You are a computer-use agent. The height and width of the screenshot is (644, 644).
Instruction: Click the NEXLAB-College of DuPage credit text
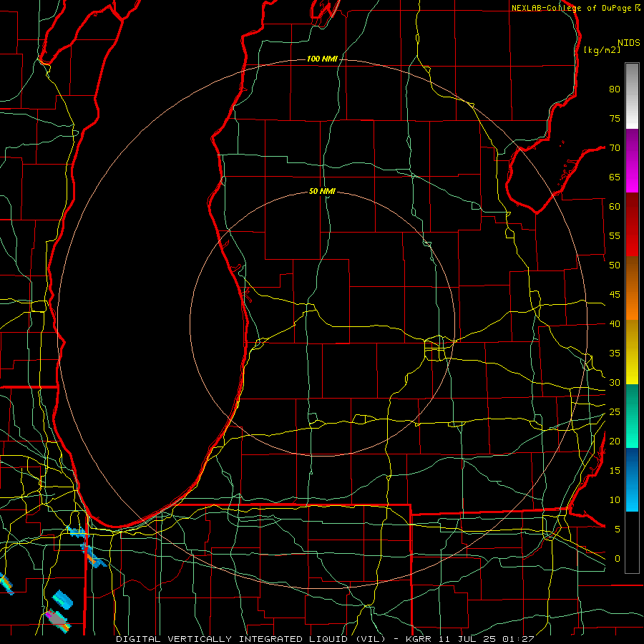tap(572, 8)
